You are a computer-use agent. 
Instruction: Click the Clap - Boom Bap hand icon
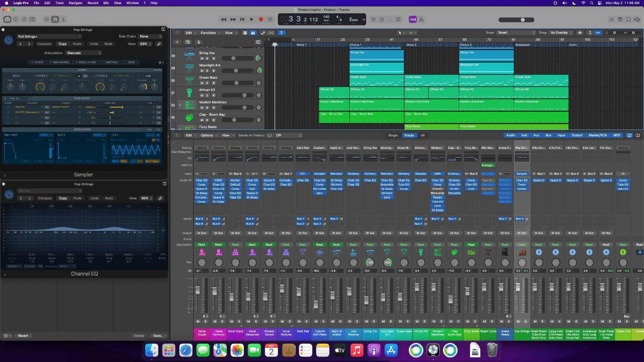pyautogui.click(x=189, y=118)
